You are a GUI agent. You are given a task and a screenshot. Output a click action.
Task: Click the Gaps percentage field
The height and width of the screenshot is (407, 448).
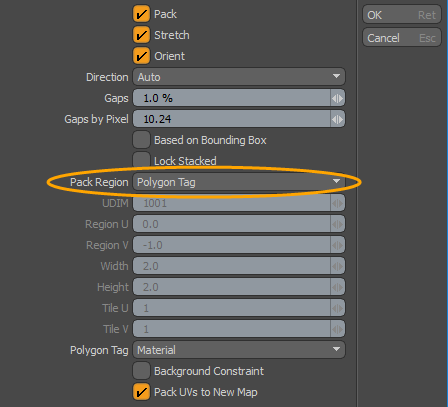[x=232, y=98]
